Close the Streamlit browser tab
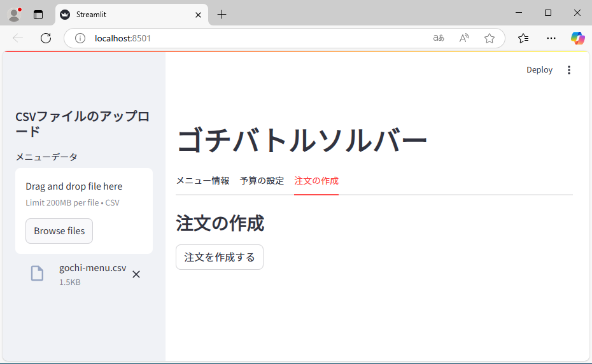Image resolution: width=592 pixels, height=364 pixels. (x=198, y=15)
